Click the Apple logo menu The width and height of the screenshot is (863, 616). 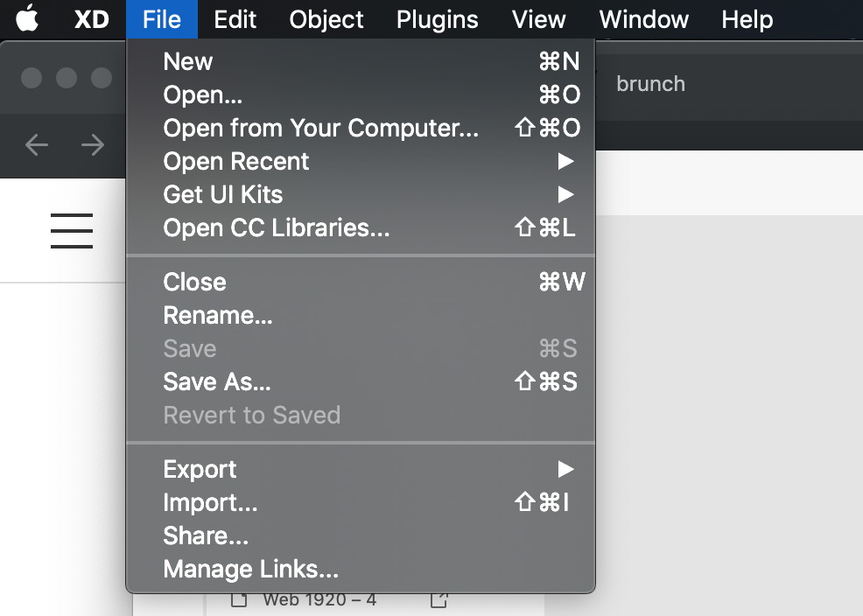(27, 18)
